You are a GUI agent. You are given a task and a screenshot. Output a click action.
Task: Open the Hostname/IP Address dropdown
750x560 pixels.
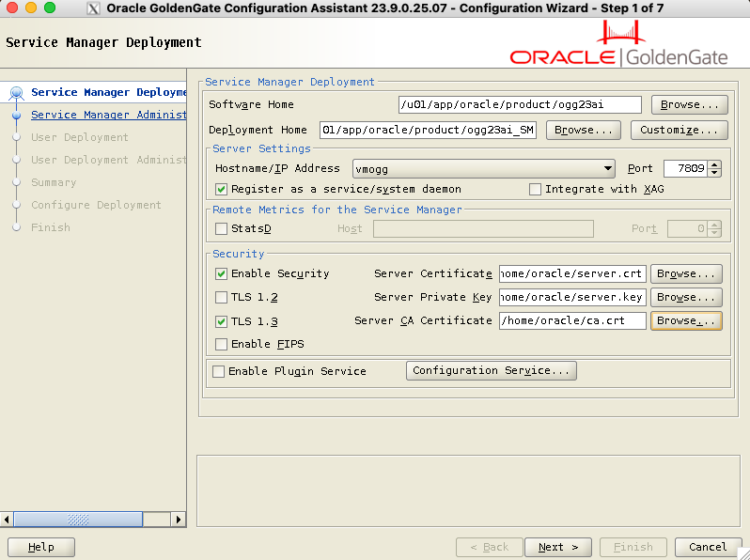(x=609, y=169)
